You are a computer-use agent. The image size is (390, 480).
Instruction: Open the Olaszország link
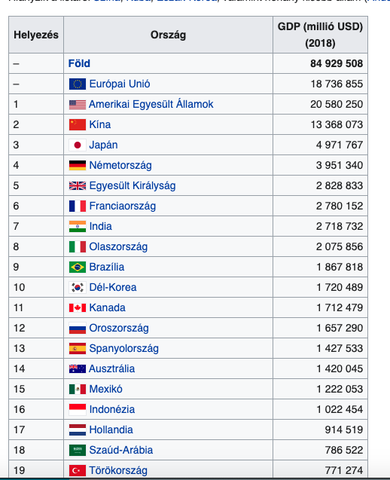click(x=118, y=247)
